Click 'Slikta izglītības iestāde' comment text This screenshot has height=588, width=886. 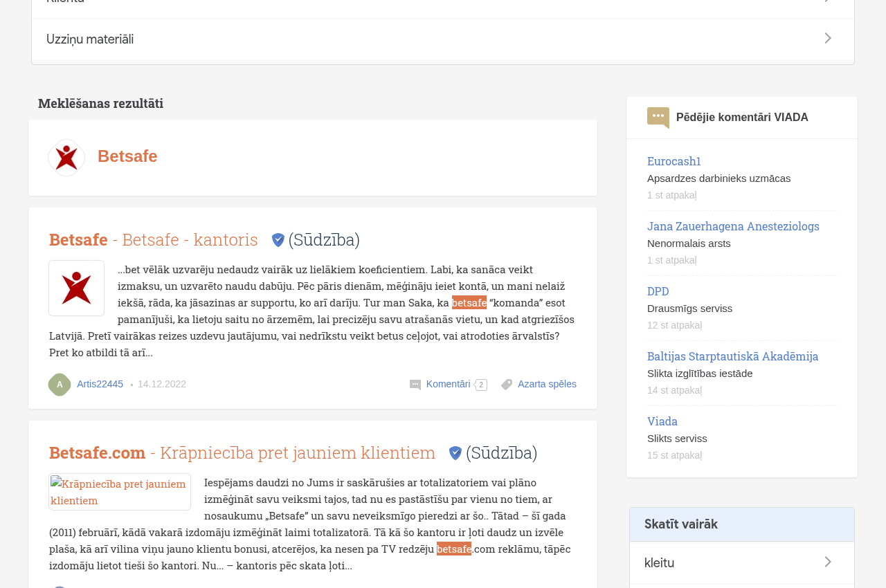click(x=700, y=374)
